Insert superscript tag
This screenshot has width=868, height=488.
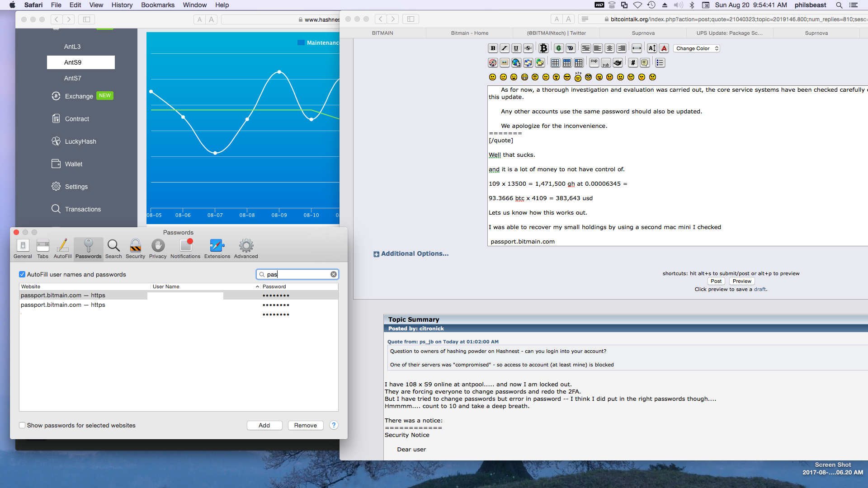coord(594,63)
